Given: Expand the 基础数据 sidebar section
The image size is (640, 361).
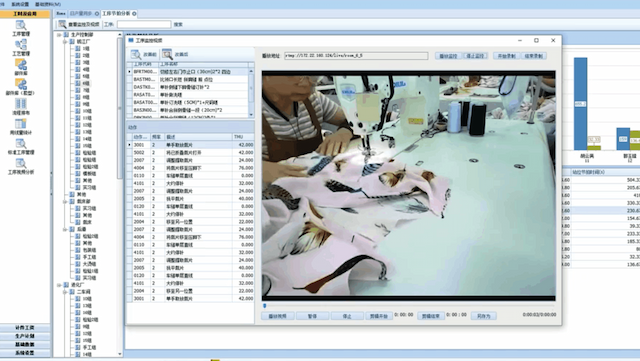Looking at the screenshot, I should click(x=25, y=344).
